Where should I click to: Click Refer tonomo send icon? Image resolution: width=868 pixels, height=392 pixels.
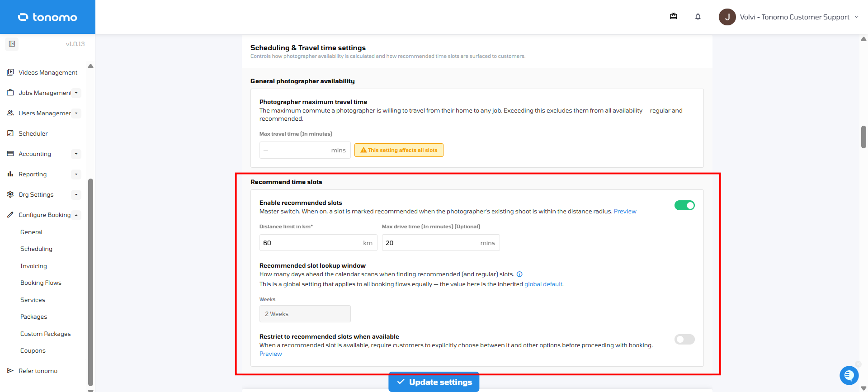pos(10,371)
